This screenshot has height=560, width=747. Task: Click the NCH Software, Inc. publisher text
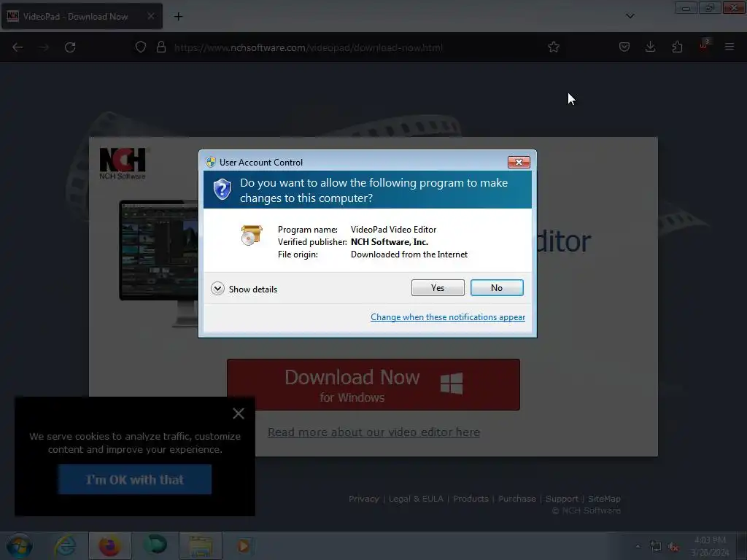click(390, 242)
